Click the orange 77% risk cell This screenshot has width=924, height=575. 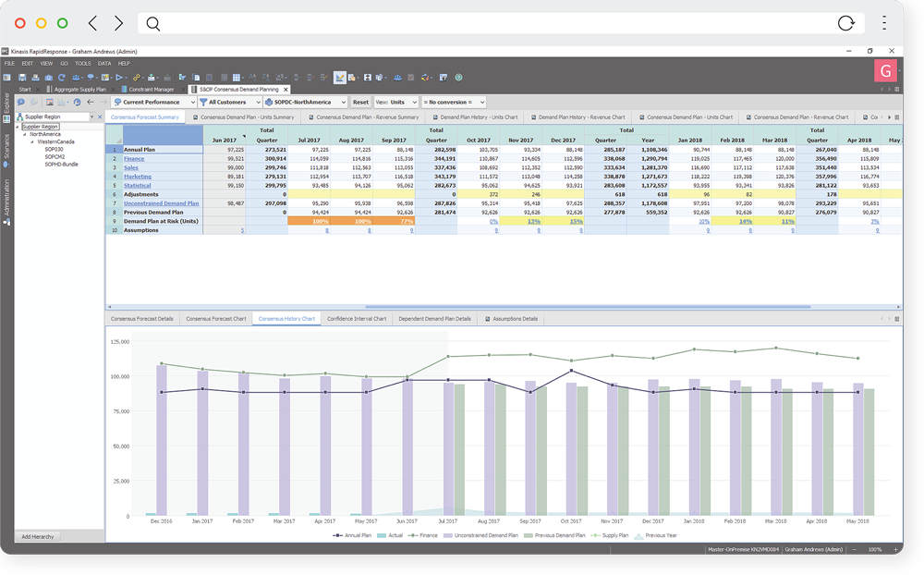coord(394,221)
